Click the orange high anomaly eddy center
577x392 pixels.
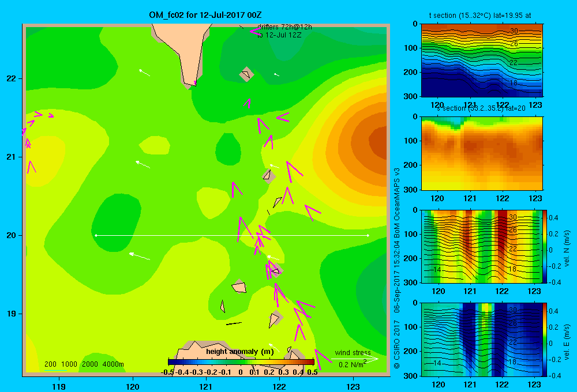pyautogui.click(x=379, y=142)
